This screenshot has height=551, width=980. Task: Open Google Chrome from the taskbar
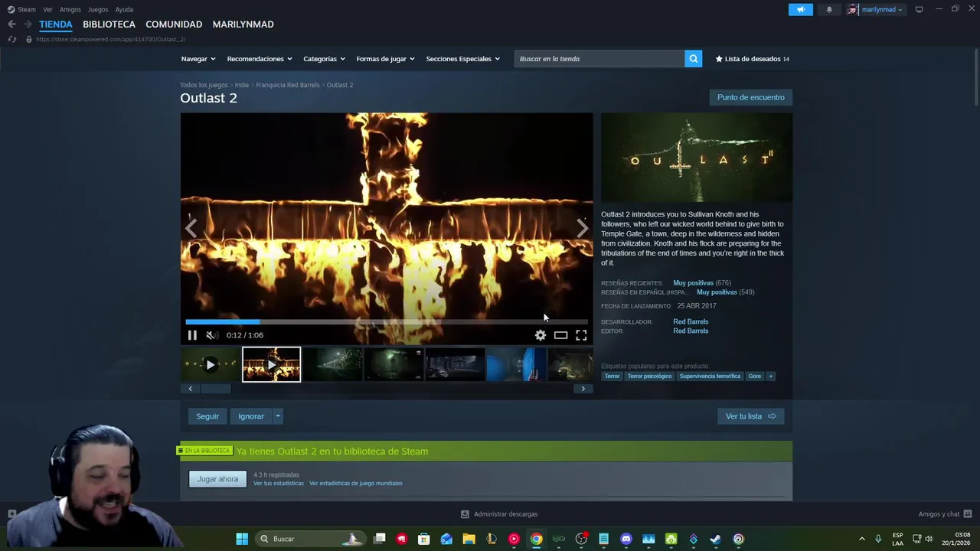537,539
